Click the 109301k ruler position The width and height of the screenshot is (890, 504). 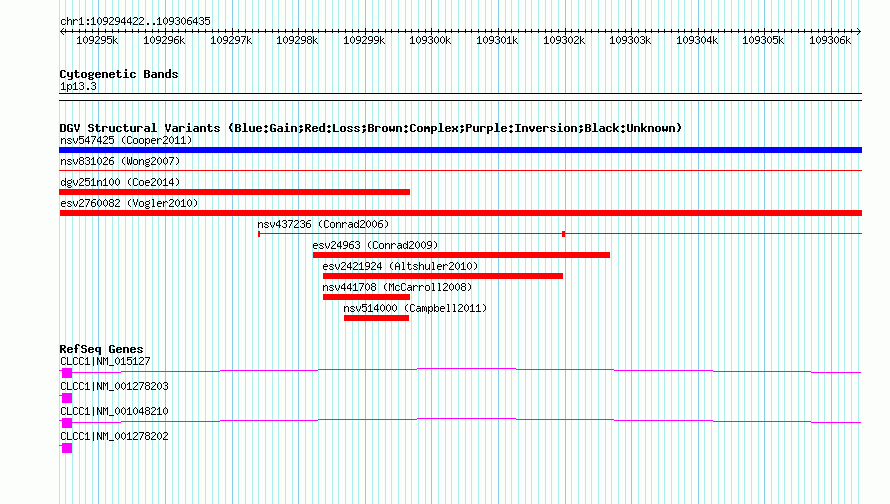[x=497, y=40]
